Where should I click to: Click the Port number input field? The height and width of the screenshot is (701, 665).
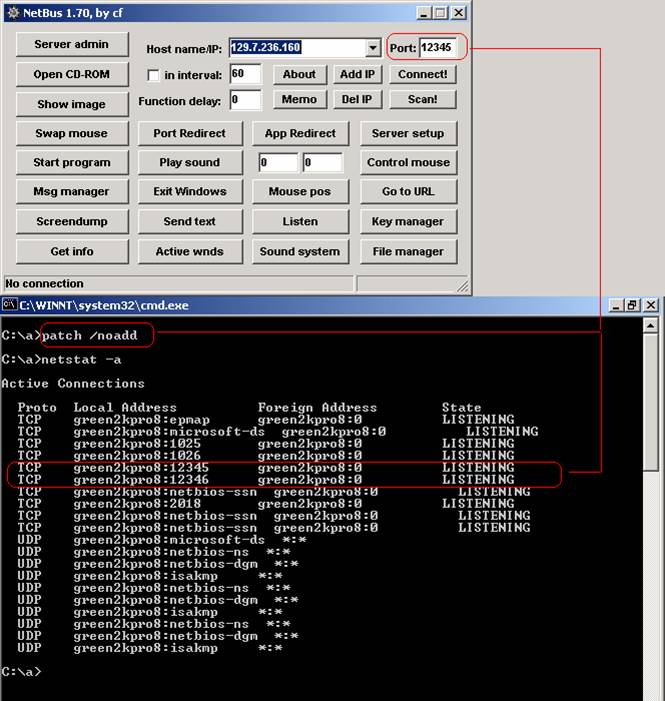pyautogui.click(x=441, y=48)
